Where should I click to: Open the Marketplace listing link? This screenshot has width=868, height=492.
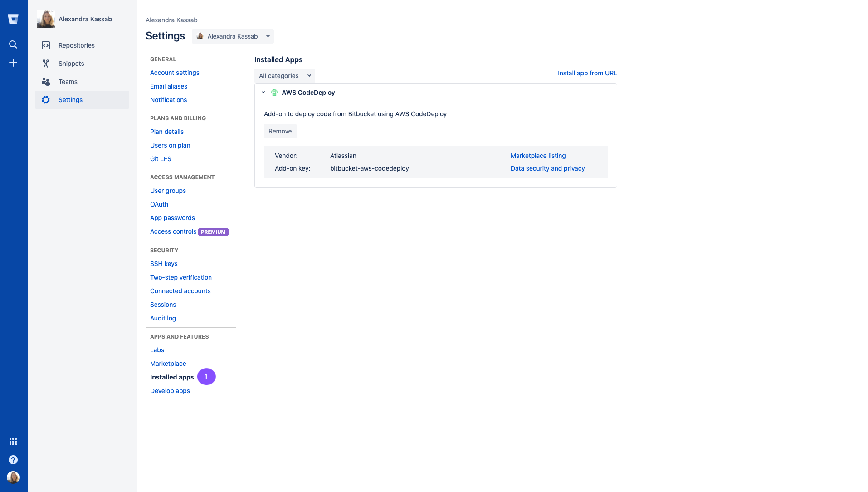pyautogui.click(x=538, y=156)
